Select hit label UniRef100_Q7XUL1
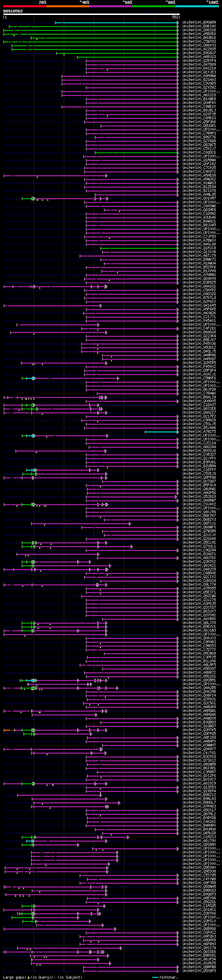Viewport: 222px width, 980px height. pos(199,546)
